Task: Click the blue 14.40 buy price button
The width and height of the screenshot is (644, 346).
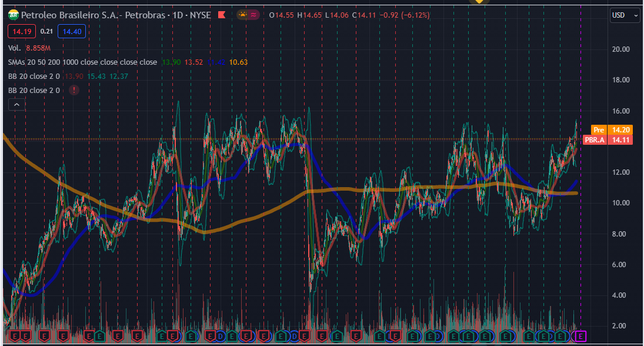Action: click(x=72, y=32)
